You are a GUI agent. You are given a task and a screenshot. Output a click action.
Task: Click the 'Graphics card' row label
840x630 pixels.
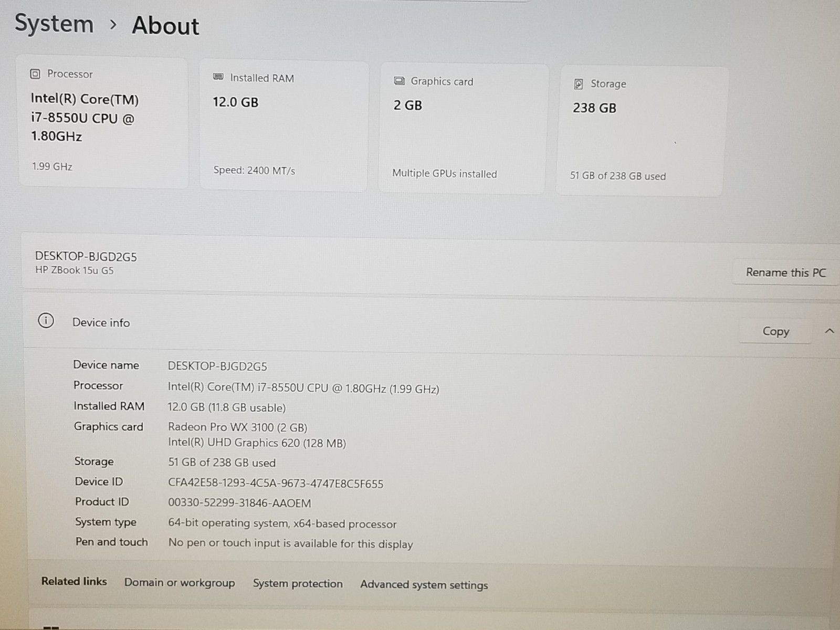point(108,426)
